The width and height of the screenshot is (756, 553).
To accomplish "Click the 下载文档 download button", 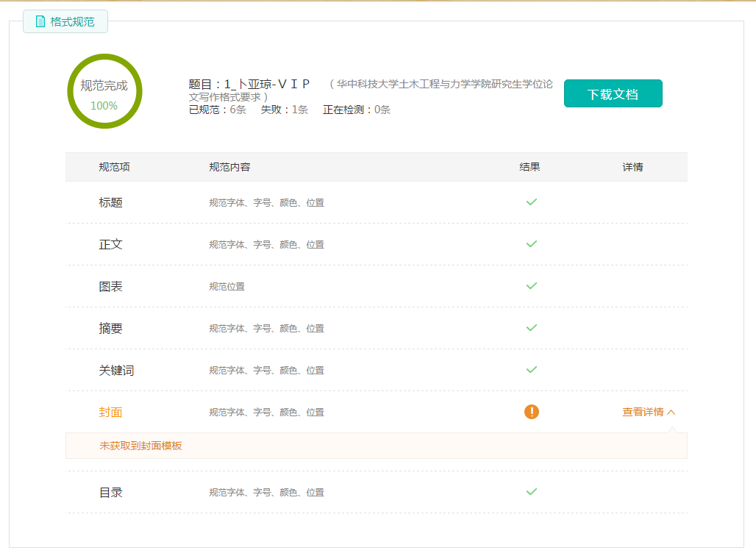I will [613, 93].
